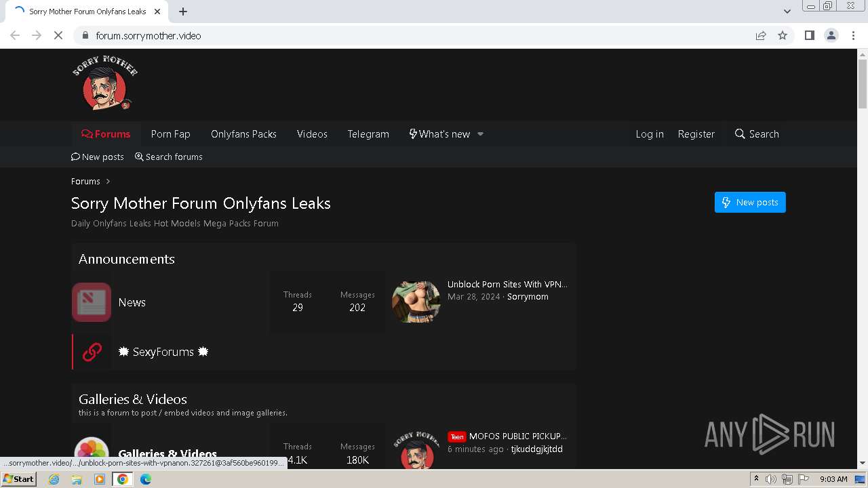
Task: Click the News forum icon
Action: 92,302
